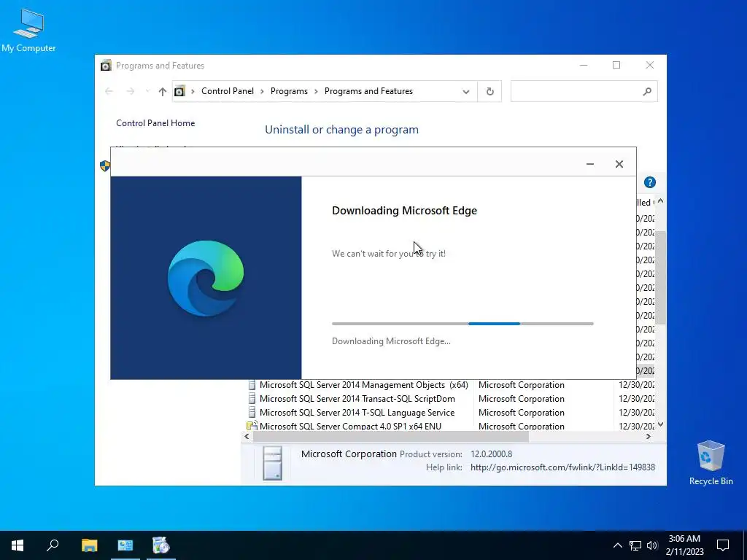
Task: Open the My Computer desktop icon
Action: coord(28,30)
